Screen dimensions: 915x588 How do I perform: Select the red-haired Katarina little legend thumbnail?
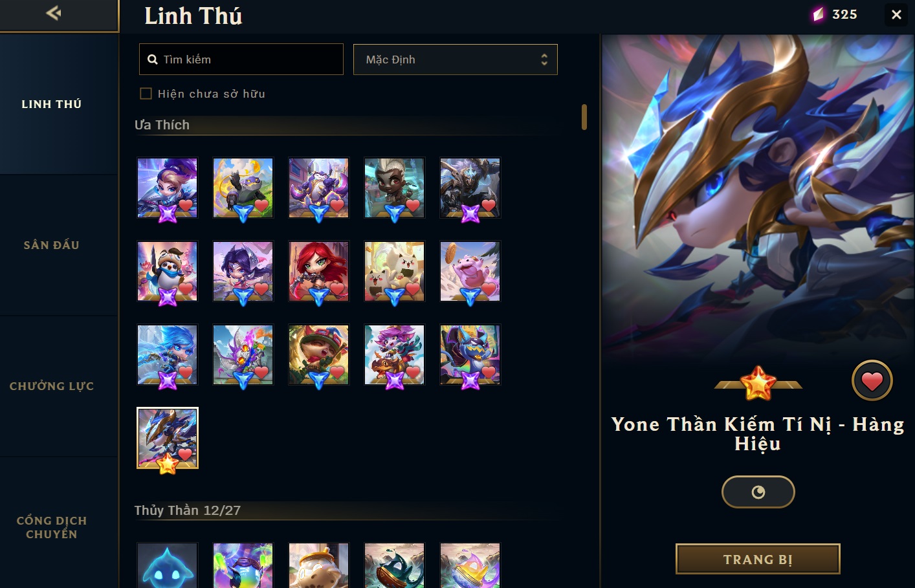click(x=318, y=272)
